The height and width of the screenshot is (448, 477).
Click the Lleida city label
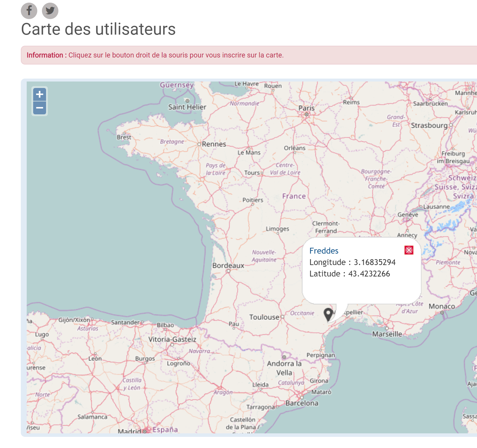click(x=261, y=385)
